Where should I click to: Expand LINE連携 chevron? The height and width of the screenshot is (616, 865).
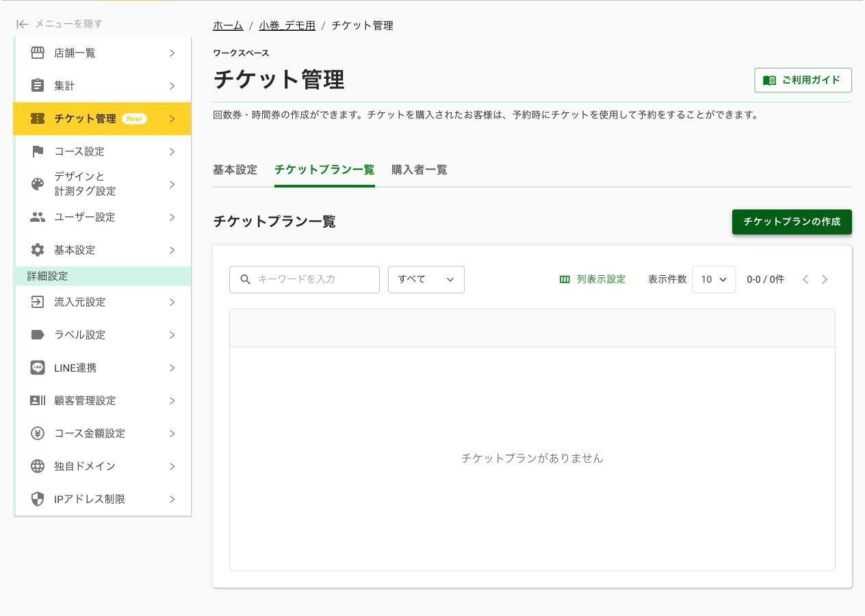(x=172, y=368)
